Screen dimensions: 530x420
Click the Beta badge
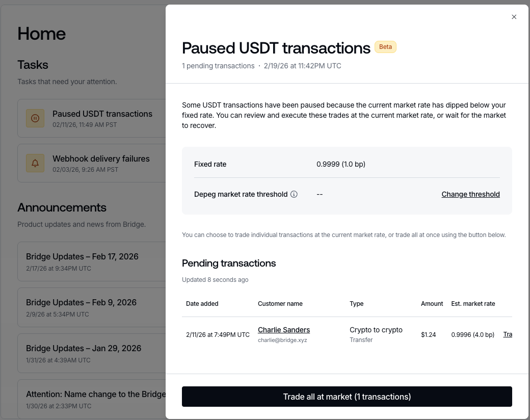click(x=385, y=47)
